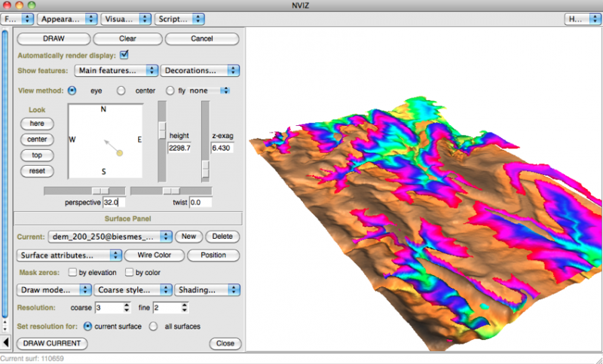This screenshot has height=364, width=603.
Task: Click the yellow viewpoint puck in compass
Action: coord(119,154)
